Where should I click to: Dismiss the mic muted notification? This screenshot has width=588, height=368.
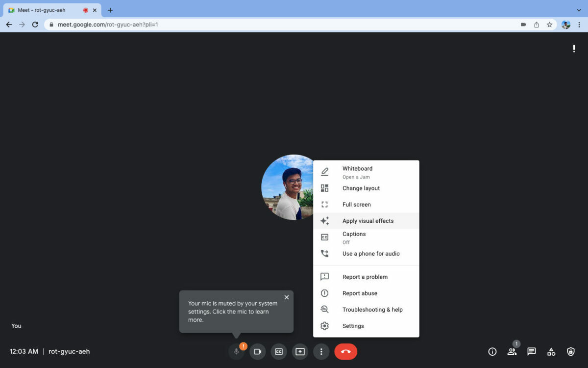(287, 297)
